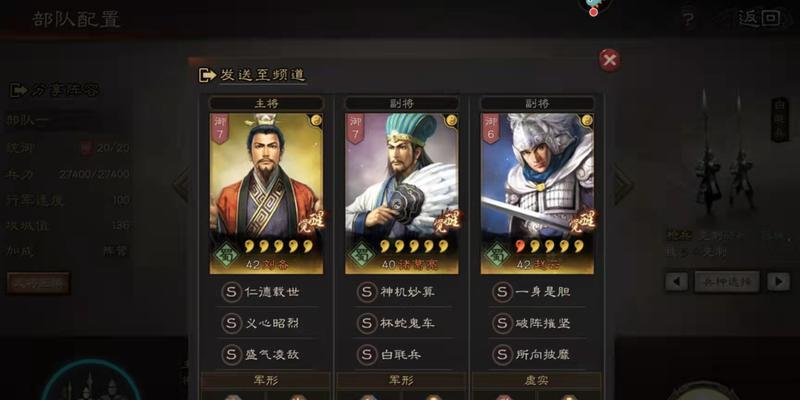800x400 pixels.
Task: Click the 发送至频道 share icon
Action: tap(208, 76)
